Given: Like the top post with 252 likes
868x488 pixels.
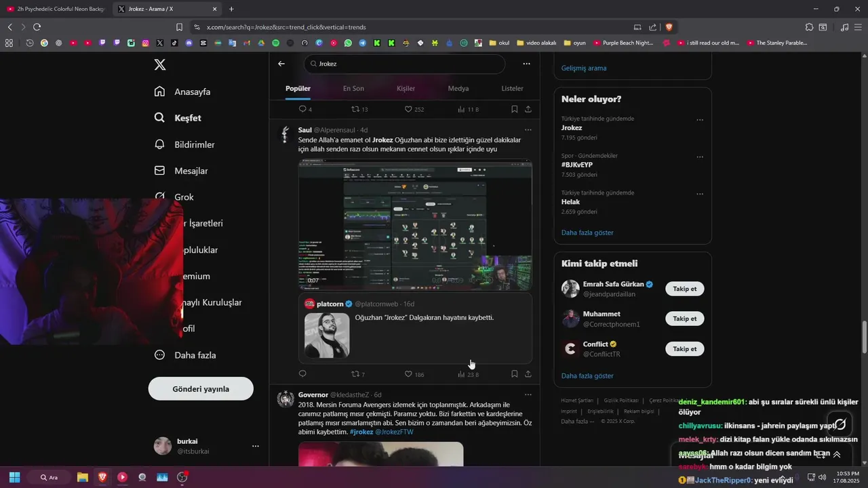Looking at the screenshot, I should (x=414, y=109).
